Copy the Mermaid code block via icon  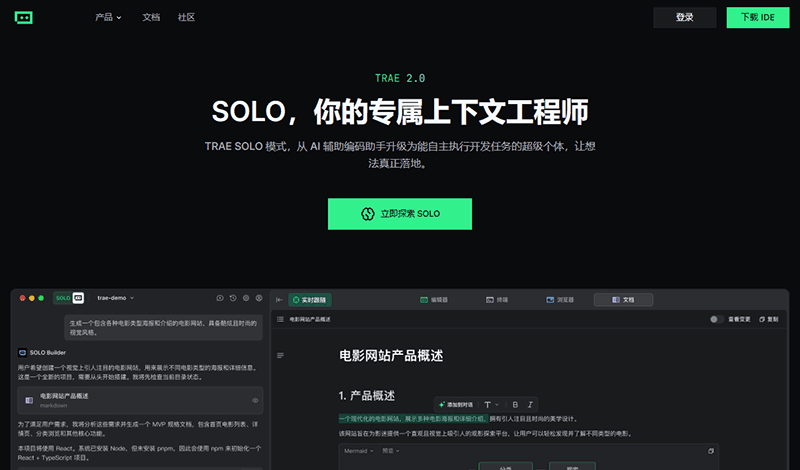click(711, 451)
